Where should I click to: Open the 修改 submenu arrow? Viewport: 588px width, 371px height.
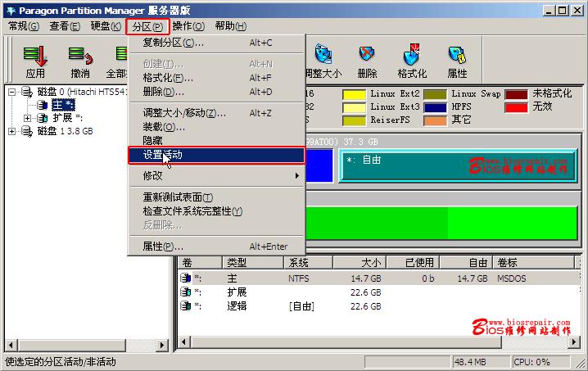tap(297, 175)
